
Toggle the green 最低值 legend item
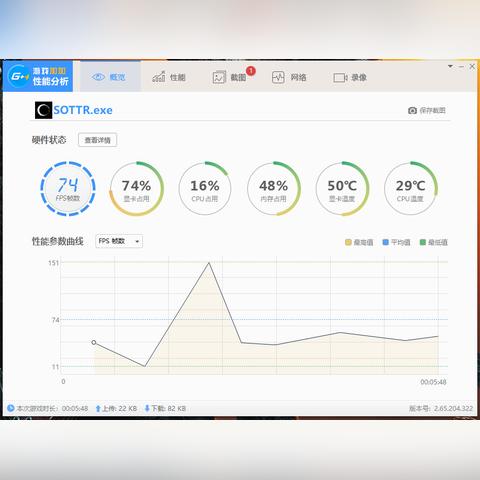pyautogui.click(x=433, y=242)
